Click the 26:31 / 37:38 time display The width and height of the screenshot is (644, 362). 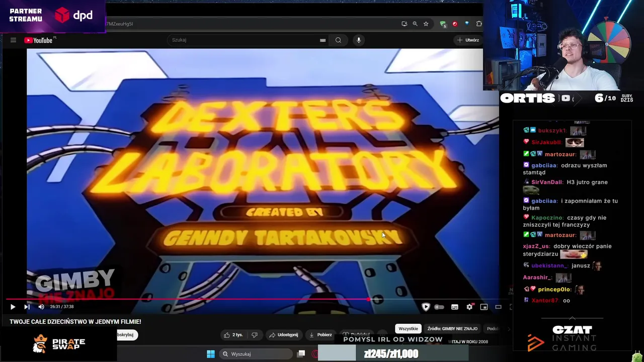62,307
